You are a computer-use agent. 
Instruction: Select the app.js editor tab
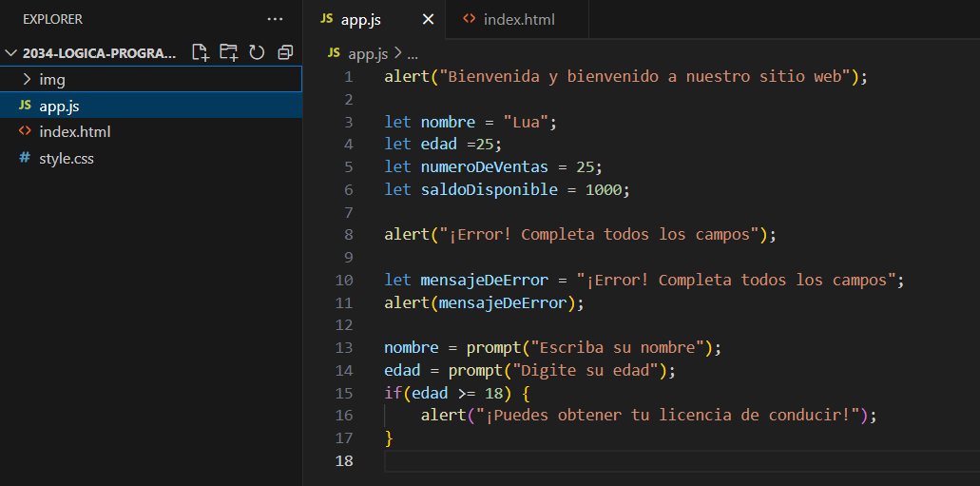(375, 19)
